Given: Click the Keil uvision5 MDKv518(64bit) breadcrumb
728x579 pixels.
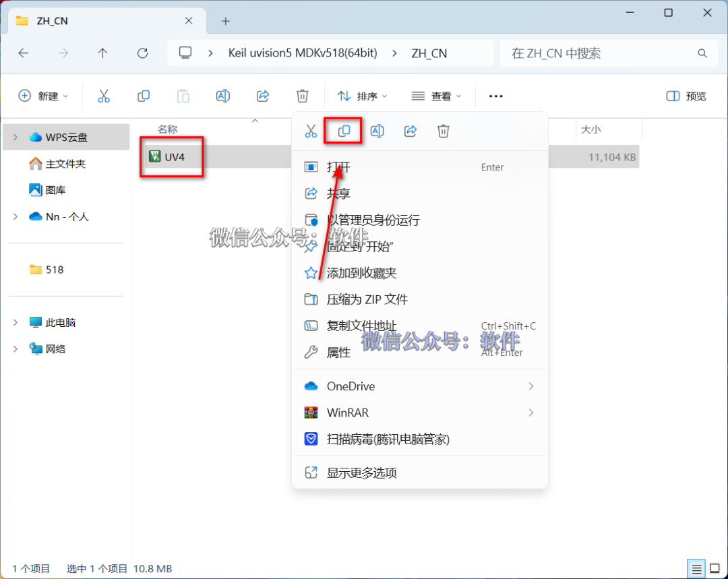Looking at the screenshot, I should (x=303, y=53).
